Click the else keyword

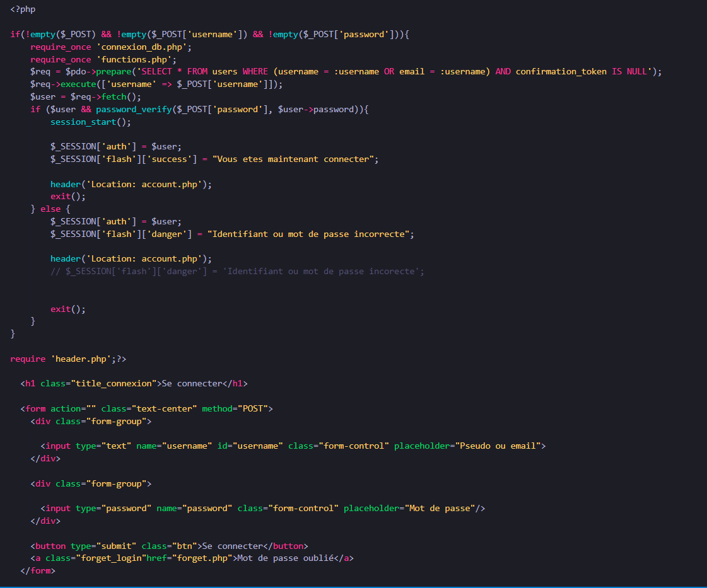click(x=50, y=209)
